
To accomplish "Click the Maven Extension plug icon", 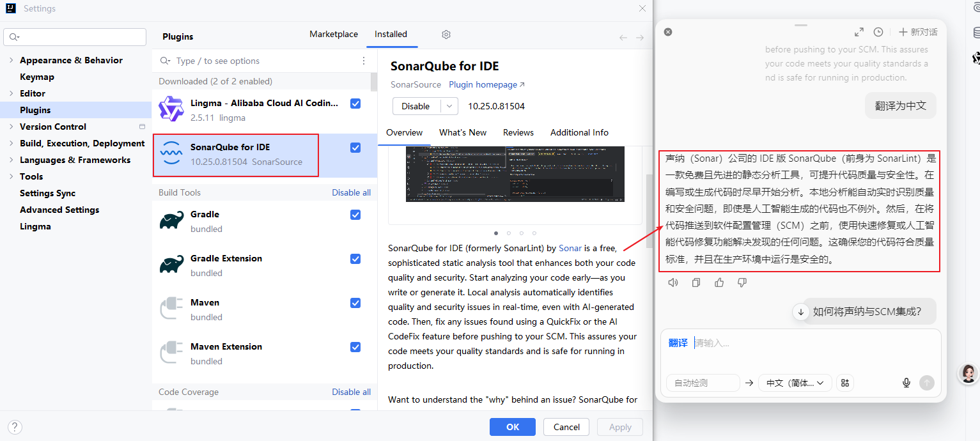I will pyautogui.click(x=172, y=353).
